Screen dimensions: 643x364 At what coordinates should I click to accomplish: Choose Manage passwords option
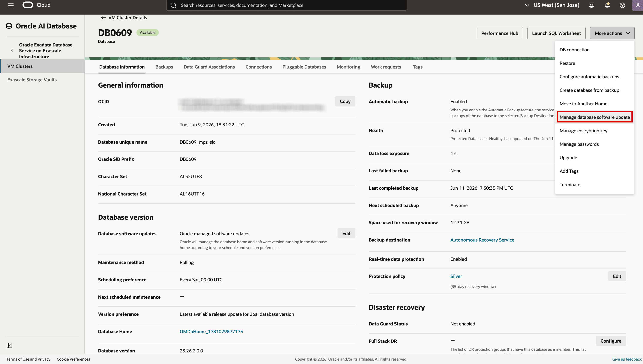click(x=595, y=144)
